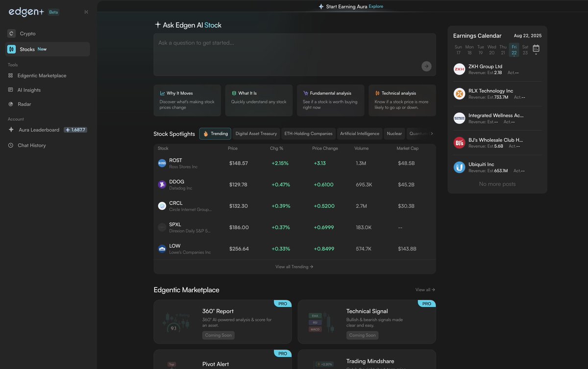The height and width of the screenshot is (369, 588).
Task: Click the Edgentic Marketplace grid icon
Action: click(11, 75)
